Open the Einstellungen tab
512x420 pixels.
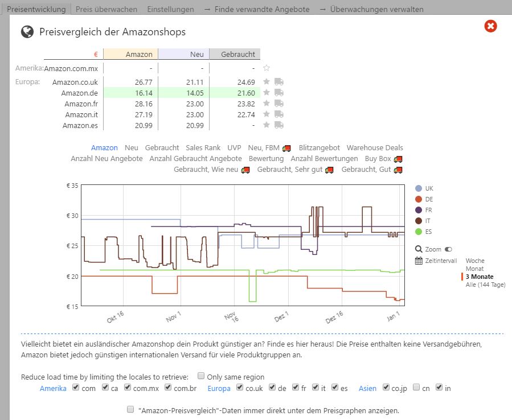click(170, 9)
